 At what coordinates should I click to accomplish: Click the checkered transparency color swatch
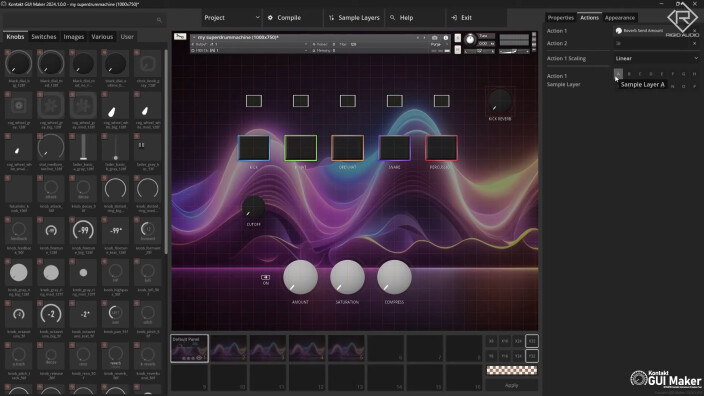(512, 370)
